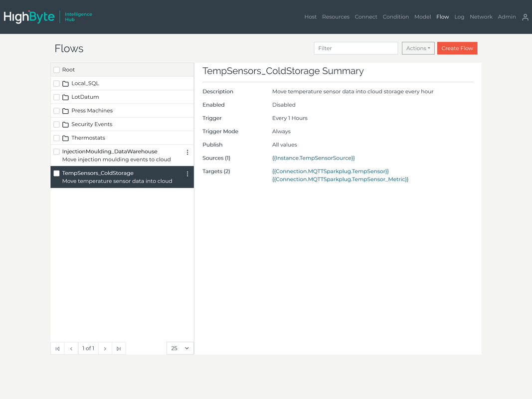This screenshot has height=399, width=532.
Task: Click the user account icon
Action: tap(525, 16)
